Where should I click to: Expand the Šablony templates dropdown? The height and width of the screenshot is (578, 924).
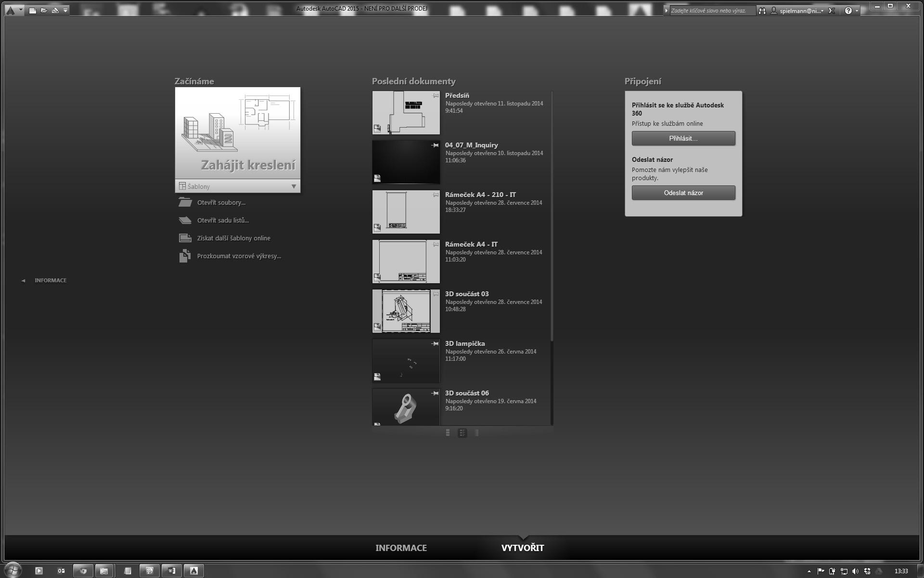click(294, 186)
